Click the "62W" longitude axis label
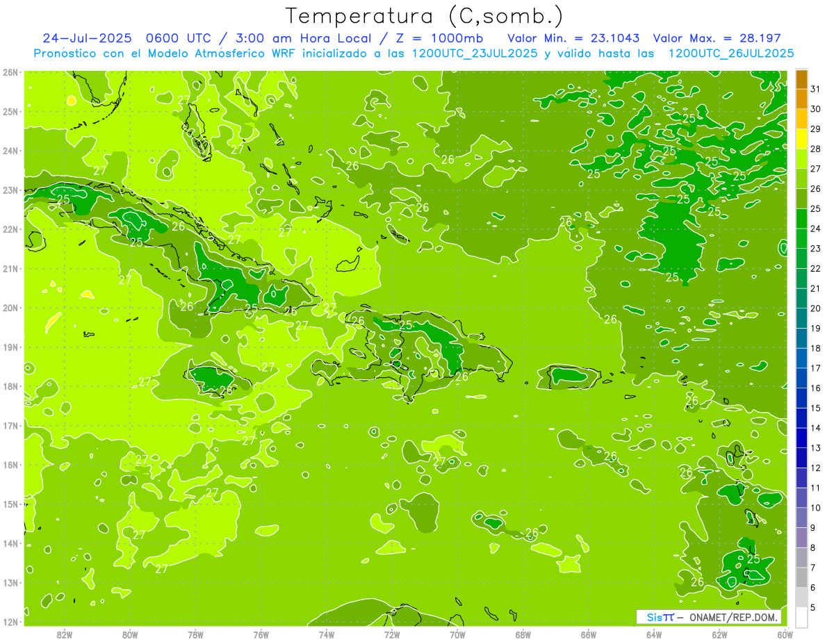This screenshot has height=644, width=834. 719,635
